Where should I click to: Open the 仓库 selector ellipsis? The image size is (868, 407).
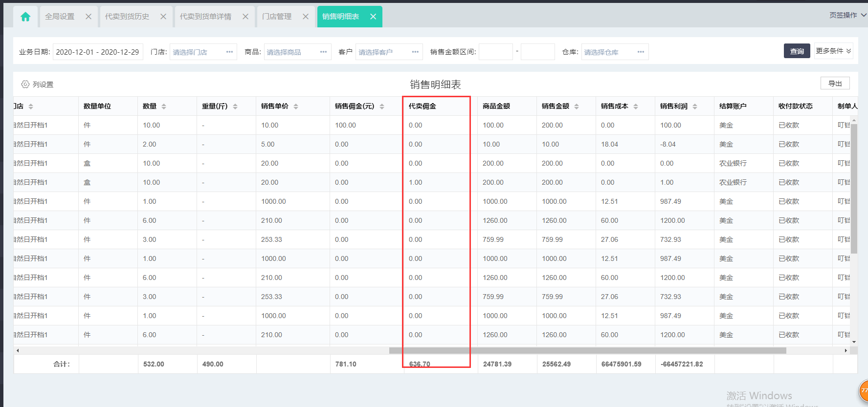point(641,52)
